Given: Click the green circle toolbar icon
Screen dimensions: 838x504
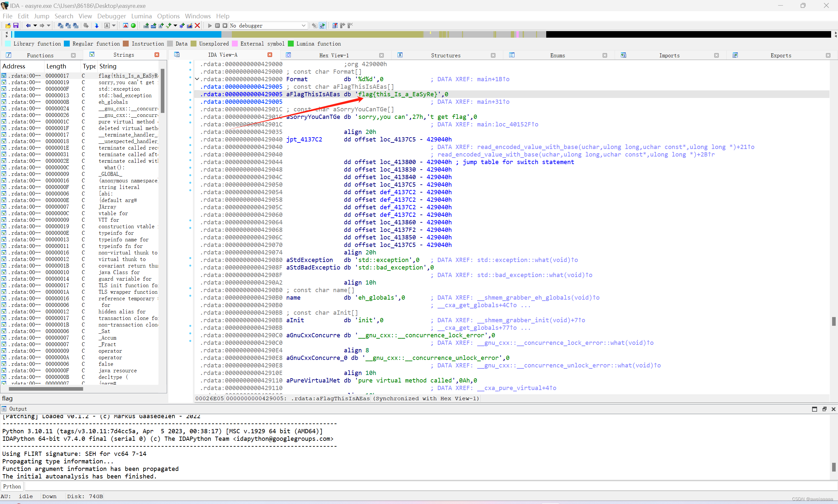Looking at the screenshot, I should pyautogui.click(x=133, y=26).
